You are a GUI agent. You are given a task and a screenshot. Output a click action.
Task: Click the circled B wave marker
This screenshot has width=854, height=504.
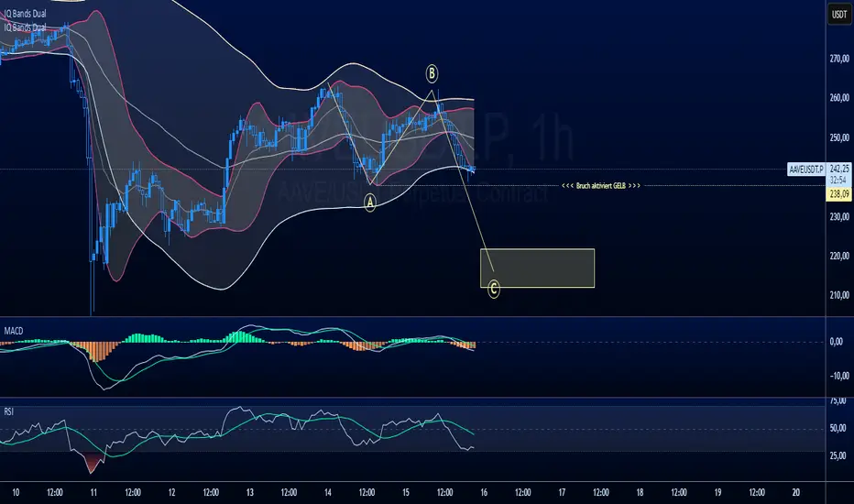click(x=432, y=72)
